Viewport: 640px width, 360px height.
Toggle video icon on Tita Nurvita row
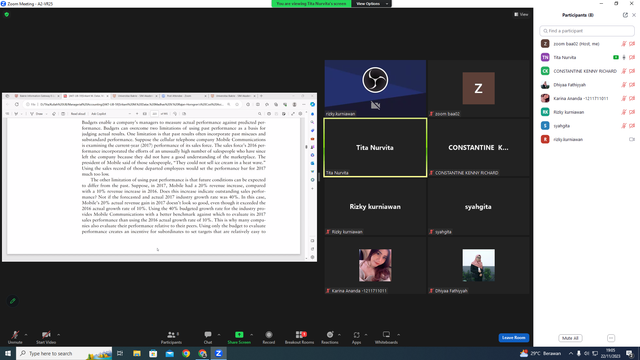pyautogui.click(x=632, y=58)
